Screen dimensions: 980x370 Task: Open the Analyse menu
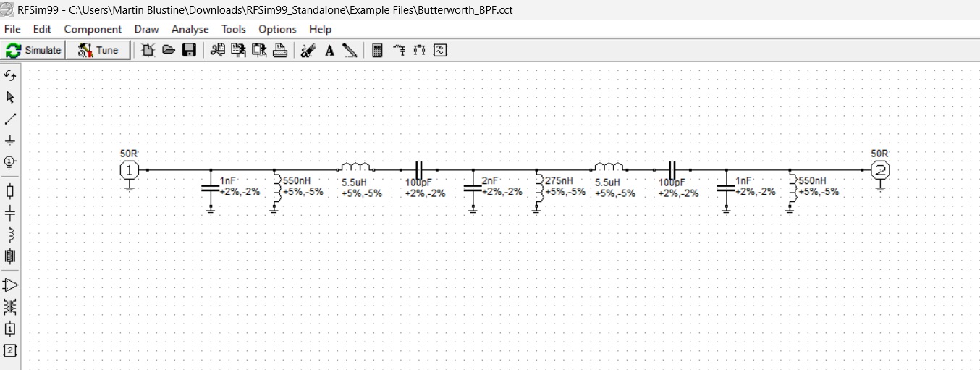point(190,29)
